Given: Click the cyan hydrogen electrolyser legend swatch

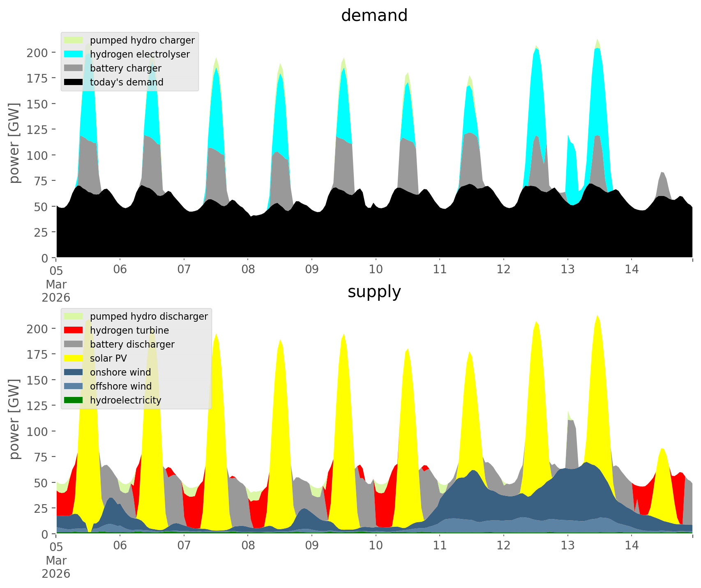Looking at the screenshot, I should pyautogui.click(x=74, y=54).
